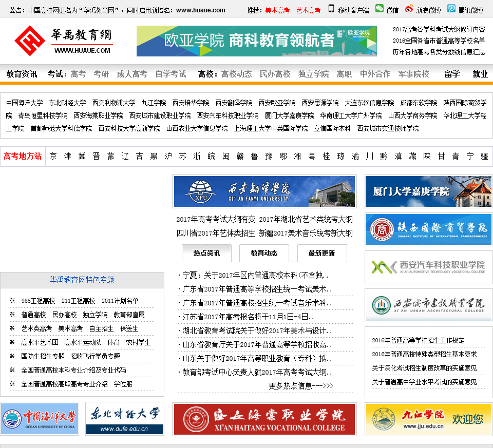Open the 欧亚学院 banner advertisement
493x448 pixels.
pos(257,41)
